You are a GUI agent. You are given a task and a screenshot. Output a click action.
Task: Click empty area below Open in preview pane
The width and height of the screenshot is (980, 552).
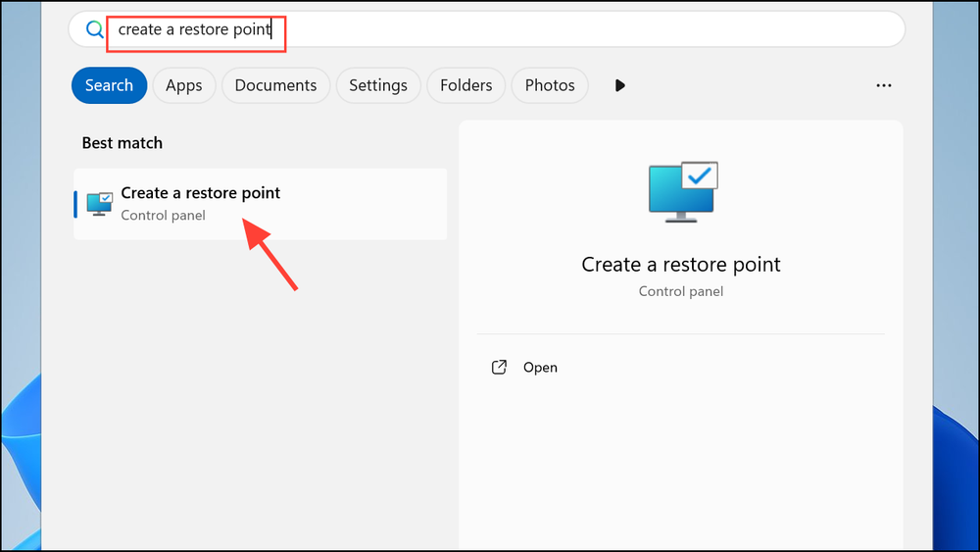[x=681, y=461]
